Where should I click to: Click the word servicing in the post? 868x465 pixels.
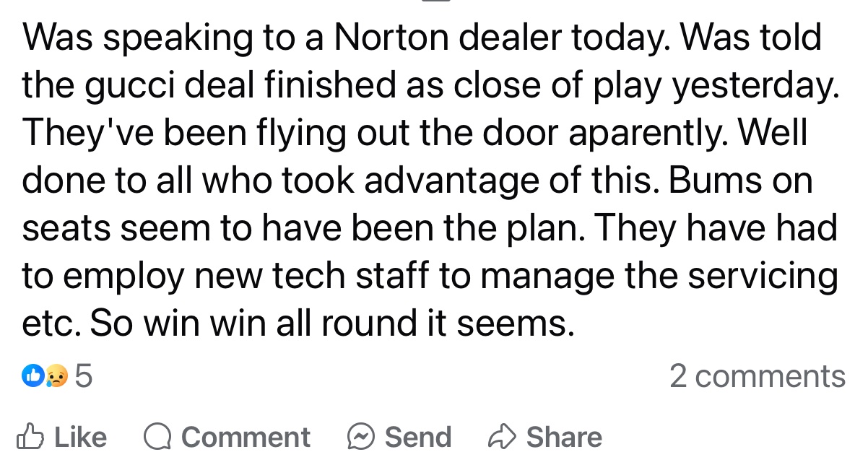point(765,276)
